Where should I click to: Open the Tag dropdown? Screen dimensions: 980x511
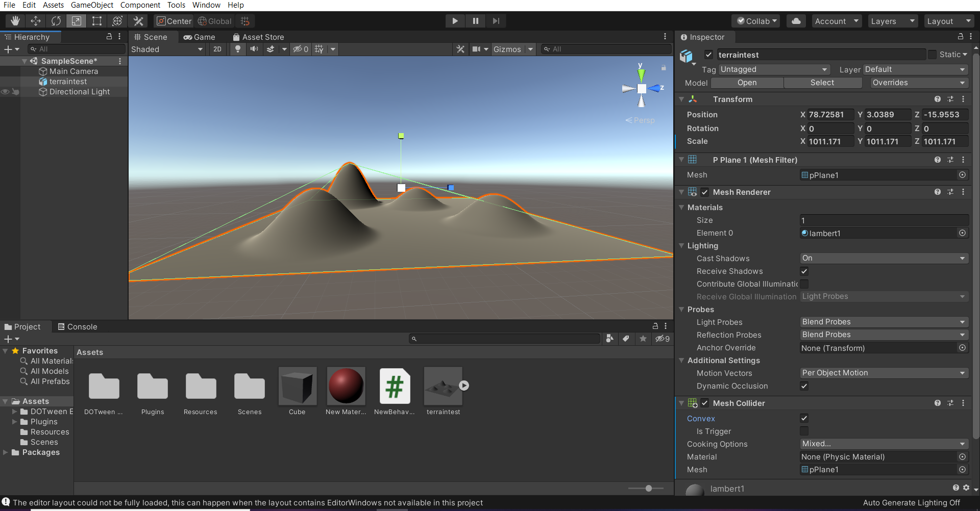pos(774,69)
